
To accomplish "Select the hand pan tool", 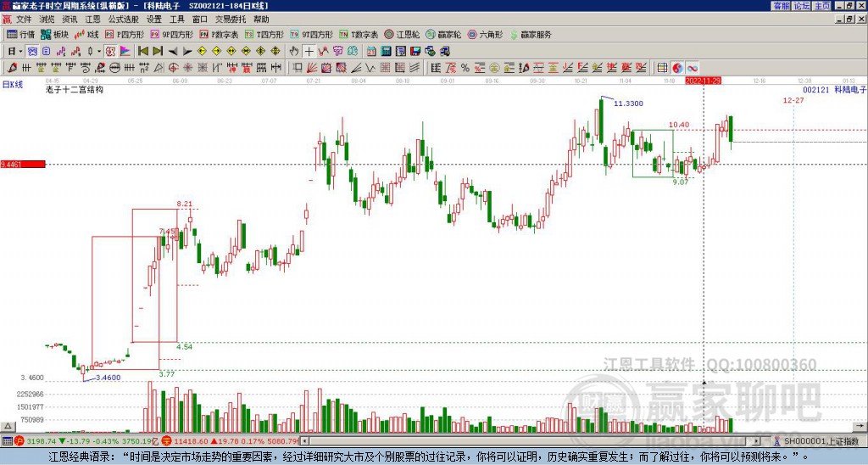I will tap(294, 51).
